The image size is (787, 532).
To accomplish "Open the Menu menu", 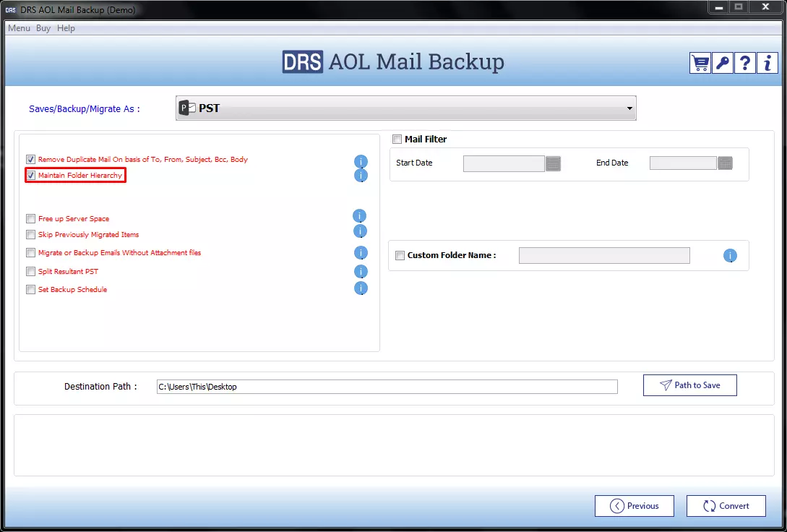I will (x=19, y=28).
